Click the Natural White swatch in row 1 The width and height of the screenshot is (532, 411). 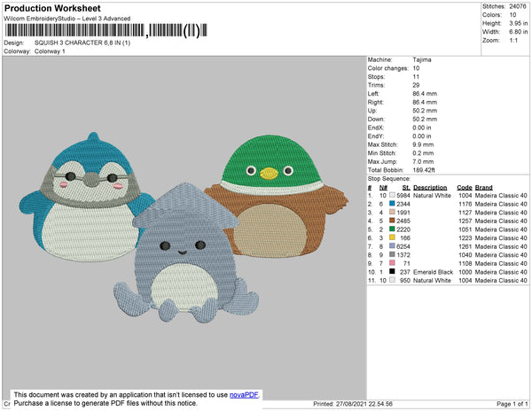[x=392, y=196]
